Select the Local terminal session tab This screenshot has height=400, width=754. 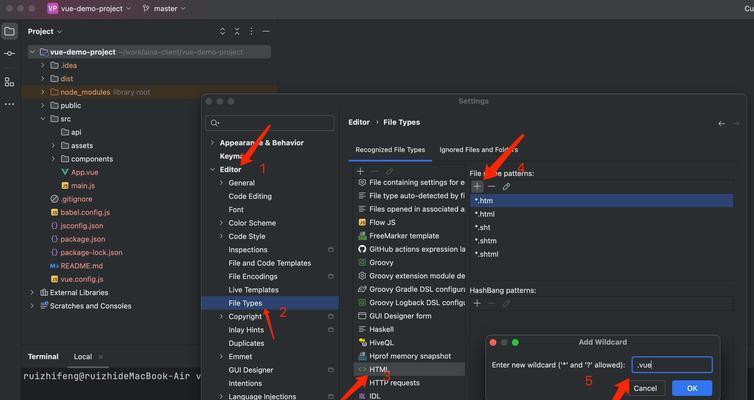click(83, 356)
